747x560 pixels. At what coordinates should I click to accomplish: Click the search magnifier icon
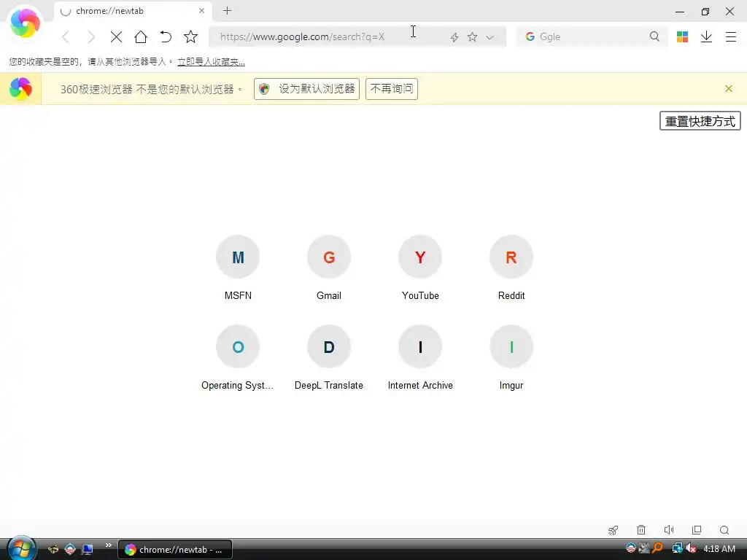tap(654, 36)
